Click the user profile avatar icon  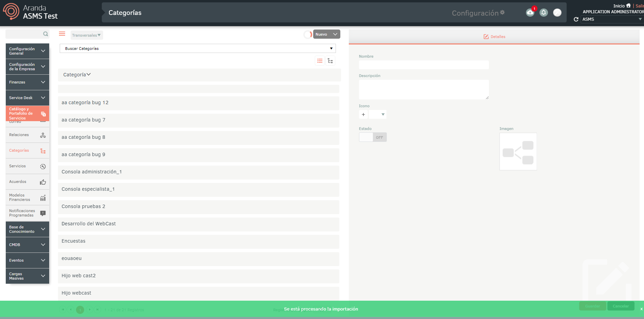pyautogui.click(x=557, y=13)
